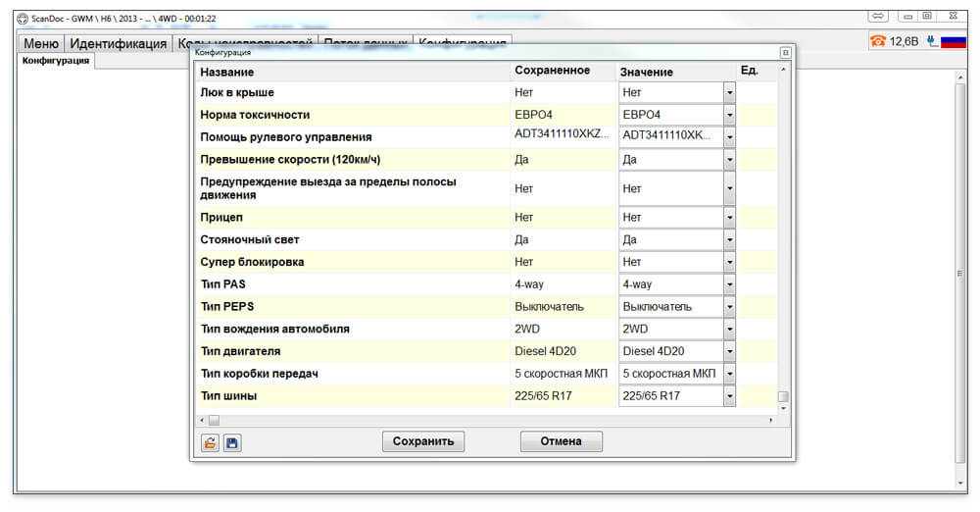
Task: Click saved value 5 скоростная МКП
Action: coord(561,374)
